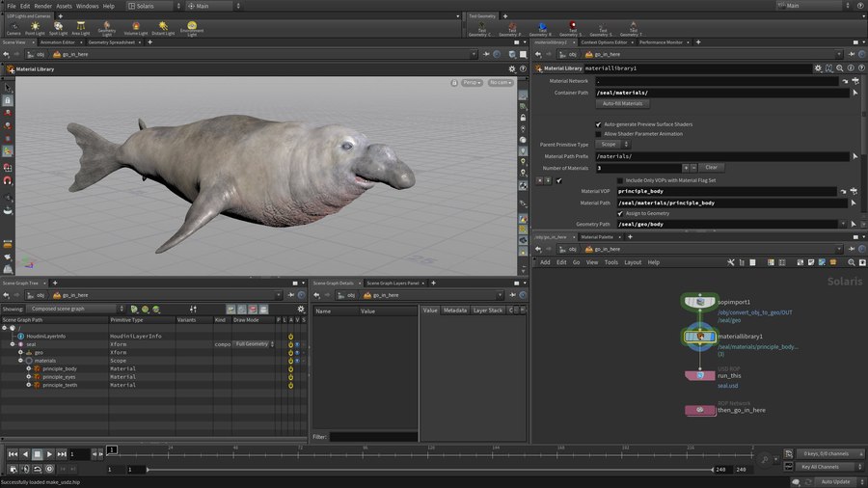Add an Area Light from the shelf
Viewport: 868px width, 488px height.
coord(81,26)
